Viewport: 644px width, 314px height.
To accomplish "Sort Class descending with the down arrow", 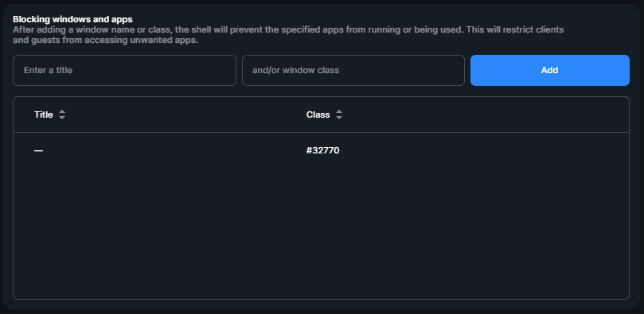I will tap(339, 118).
